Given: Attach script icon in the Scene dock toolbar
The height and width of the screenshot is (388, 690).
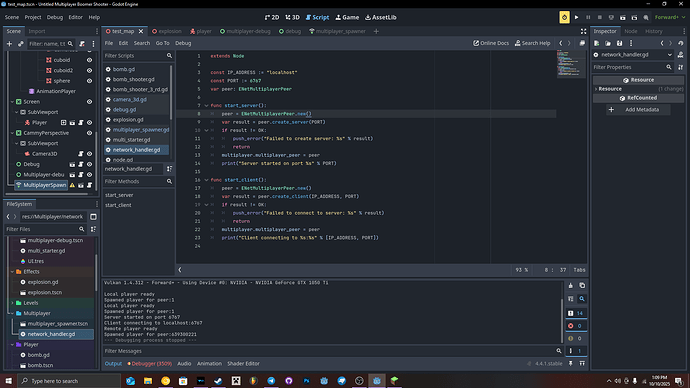Looking at the screenshot, I should coord(82,44).
